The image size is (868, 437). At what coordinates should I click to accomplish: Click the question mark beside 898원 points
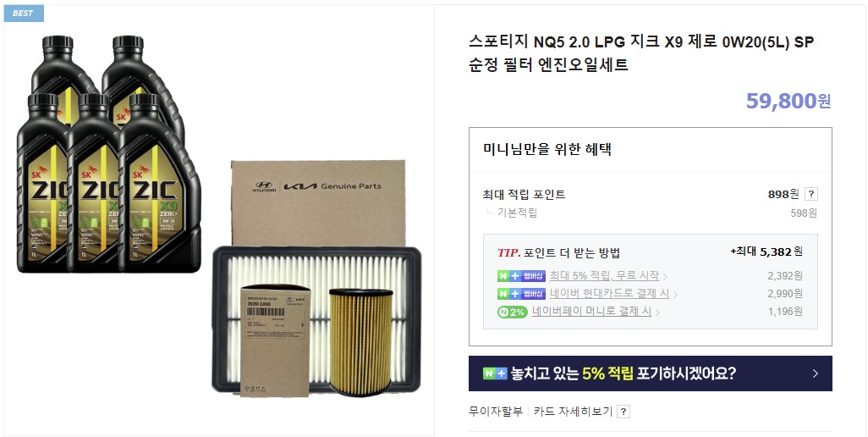tap(811, 195)
